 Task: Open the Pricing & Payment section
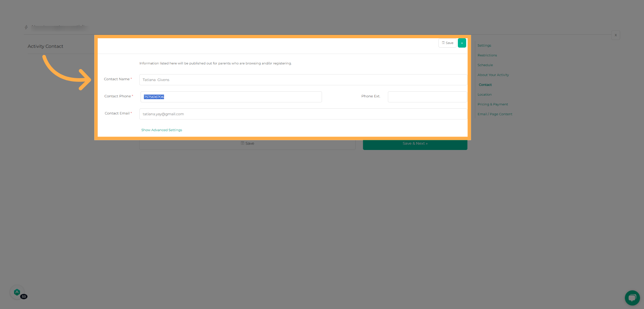tap(493, 104)
